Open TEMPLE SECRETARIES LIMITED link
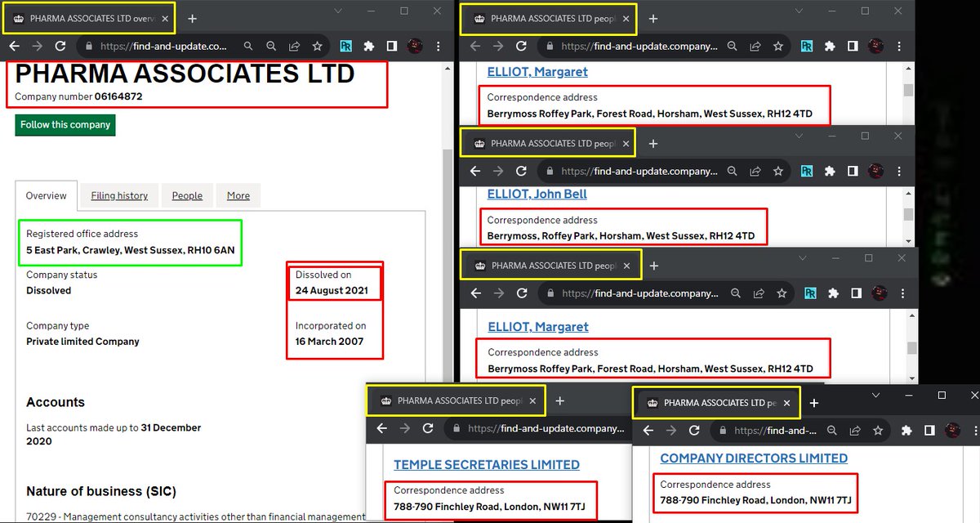The width and height of the screenshot is (980, 523). coord(487,464)
